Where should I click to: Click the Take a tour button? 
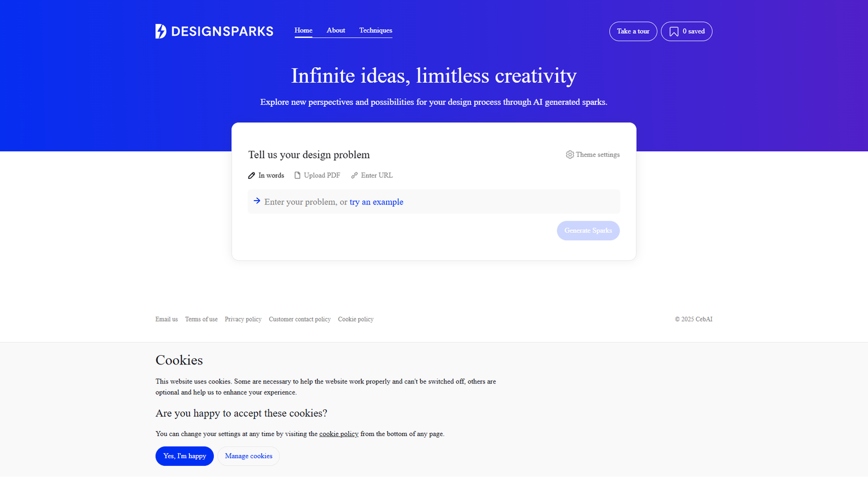633,31
